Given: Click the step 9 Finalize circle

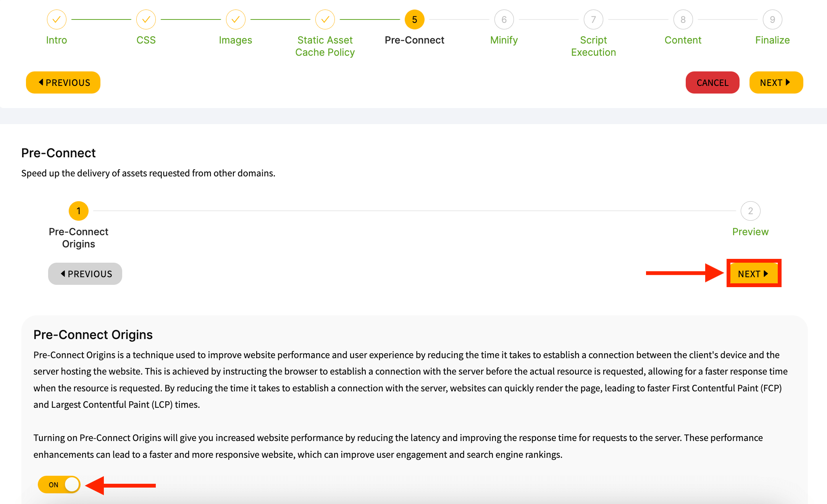Looking at the screenshot, I should tap(772, 19).
